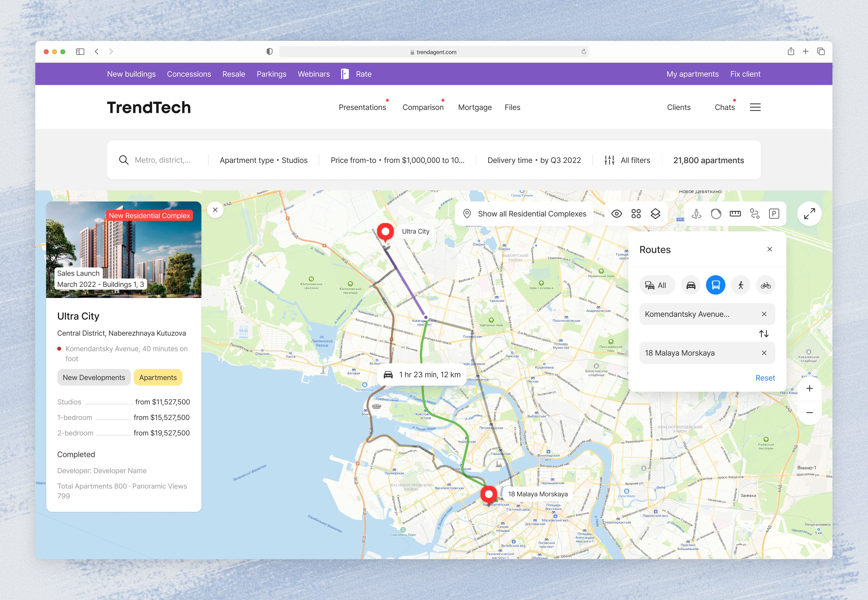Click the TrendTech logo
Screen dimensions: 868x600
[x=149, y=107]
